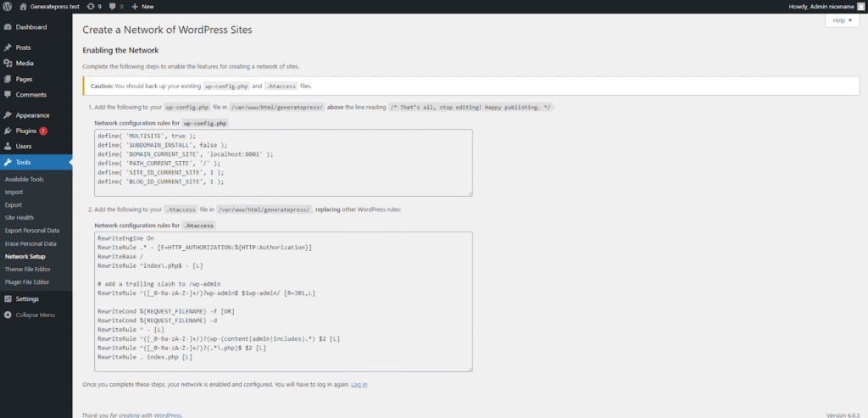Open Site Health under Tools
Viewport: 868px width, 418px height.
point(19,218)
